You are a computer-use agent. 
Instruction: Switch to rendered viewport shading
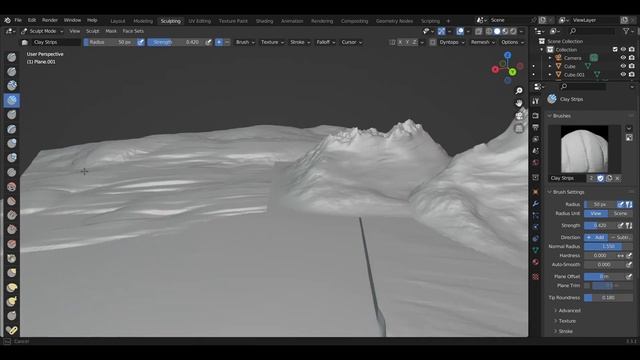click(513, 31)
